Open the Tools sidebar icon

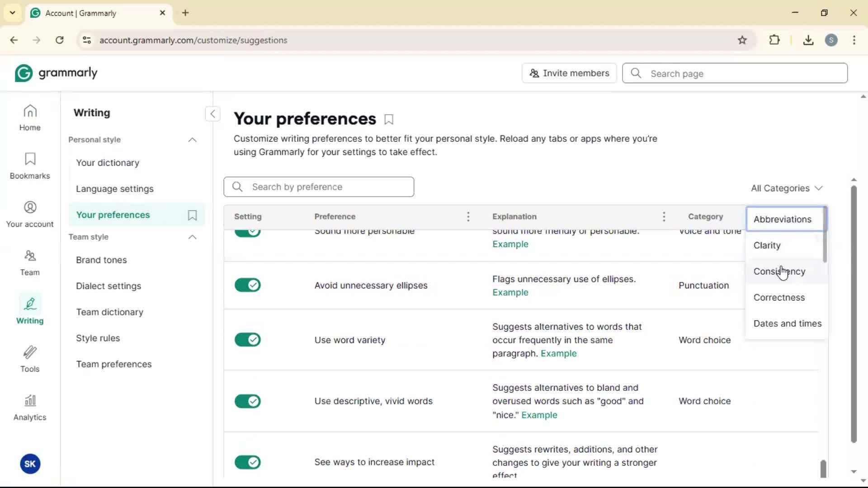(x=30, y=359)
